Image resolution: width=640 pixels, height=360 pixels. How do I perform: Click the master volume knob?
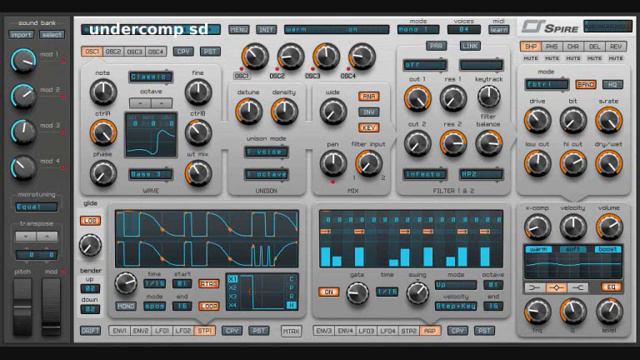(609, 227)
